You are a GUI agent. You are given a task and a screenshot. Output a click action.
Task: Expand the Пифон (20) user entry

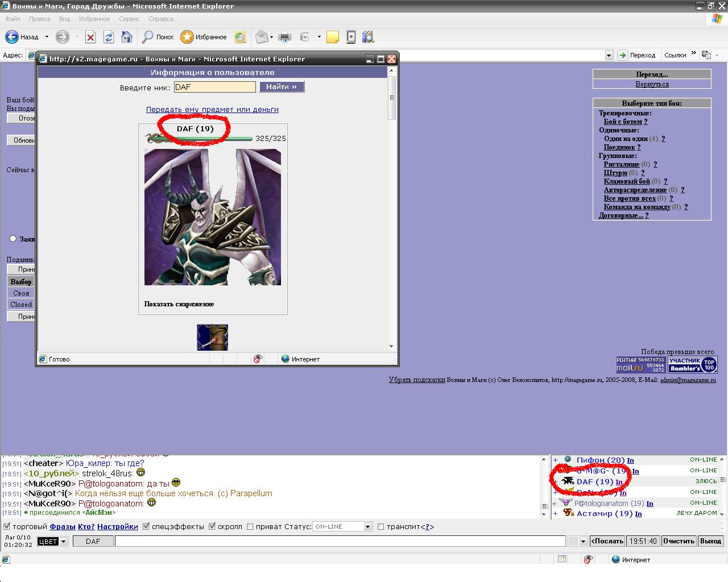coord(556,460)
